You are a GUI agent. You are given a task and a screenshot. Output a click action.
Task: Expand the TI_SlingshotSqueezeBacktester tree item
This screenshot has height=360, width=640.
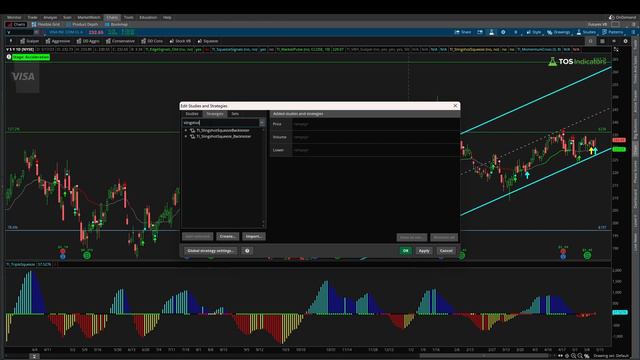(x=186, y=131)
